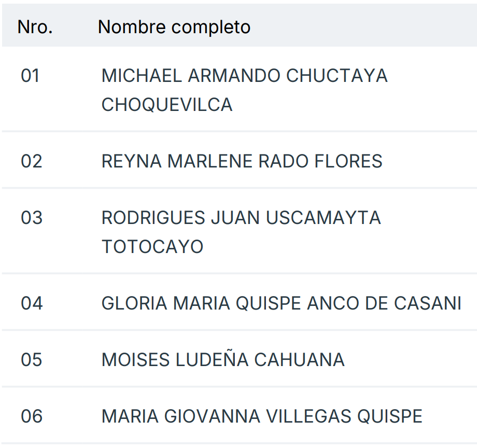Click the "Nombre completo" column header
This screenshot has width=477, height=448.
(174, 27)
